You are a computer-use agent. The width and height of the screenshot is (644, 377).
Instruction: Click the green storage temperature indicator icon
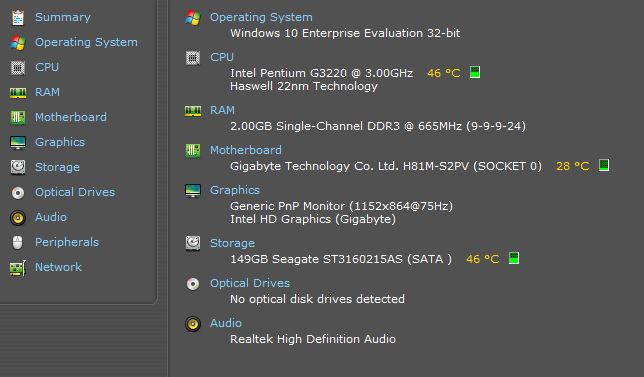pyautogui.click(x=514, y=258)
